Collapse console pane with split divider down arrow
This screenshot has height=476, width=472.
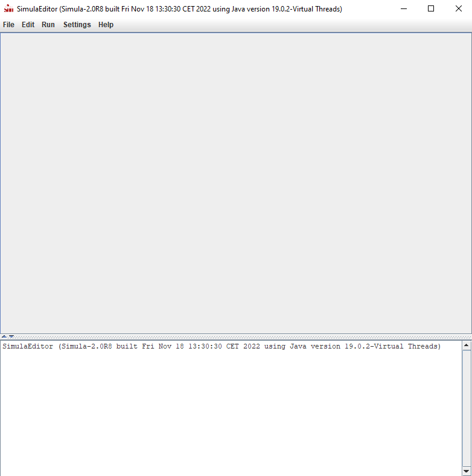(x=11, y=336)
